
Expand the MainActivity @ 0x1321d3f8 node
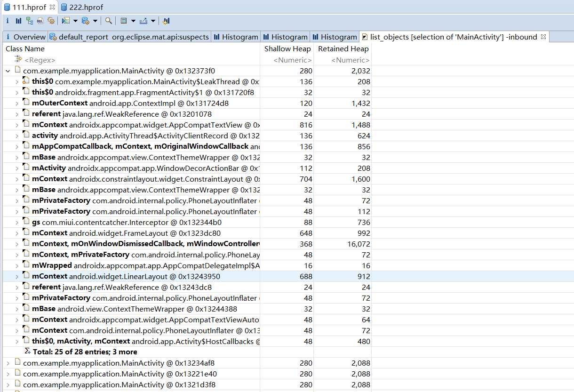[x=8, y=385]
